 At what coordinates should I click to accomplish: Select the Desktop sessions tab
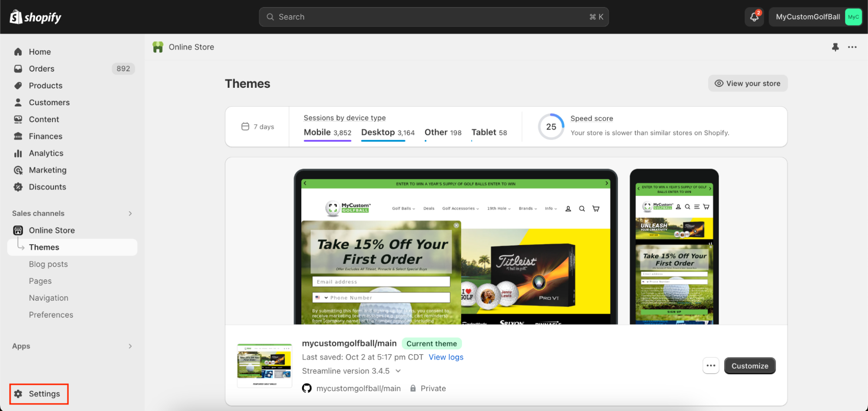click(x=387, y=133)
